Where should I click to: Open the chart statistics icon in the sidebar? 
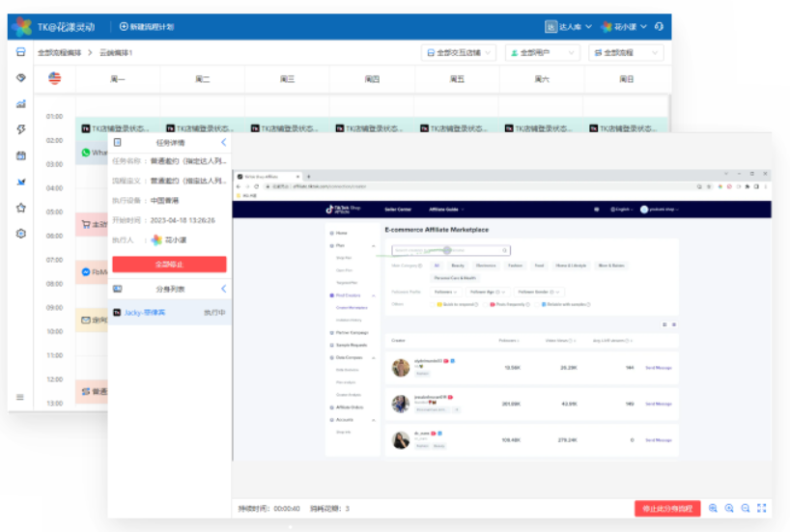[20, 103]
